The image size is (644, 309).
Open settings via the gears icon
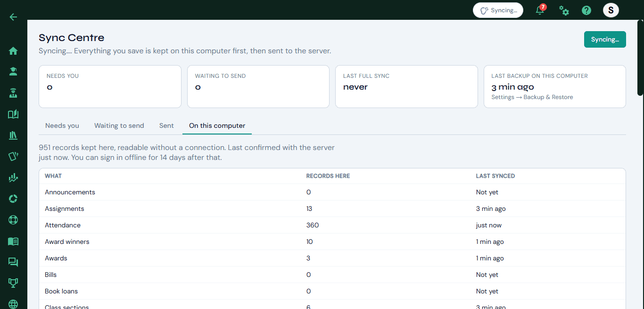pyautogui.click(x=564, y=10)
